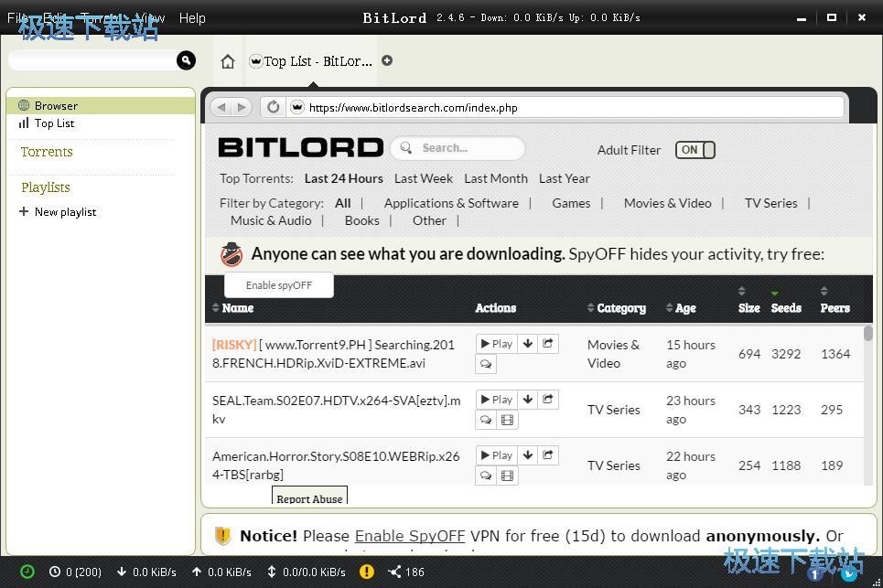
Task: Filter by Movies & Video category
Action: point(667,203)
